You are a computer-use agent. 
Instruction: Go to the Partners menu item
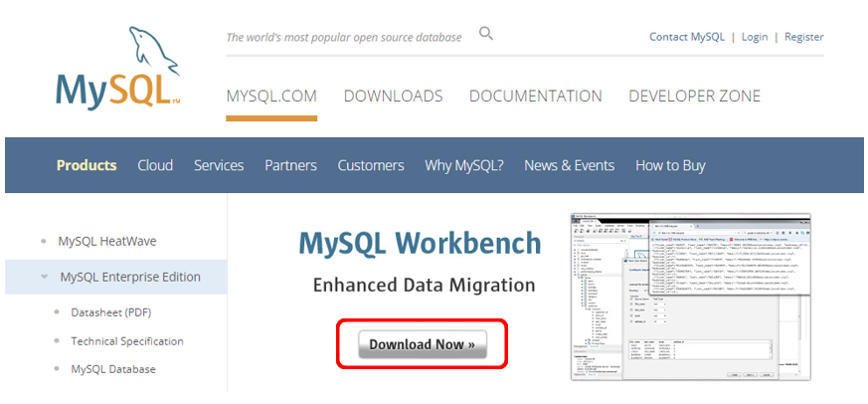[x=290, y=165]
